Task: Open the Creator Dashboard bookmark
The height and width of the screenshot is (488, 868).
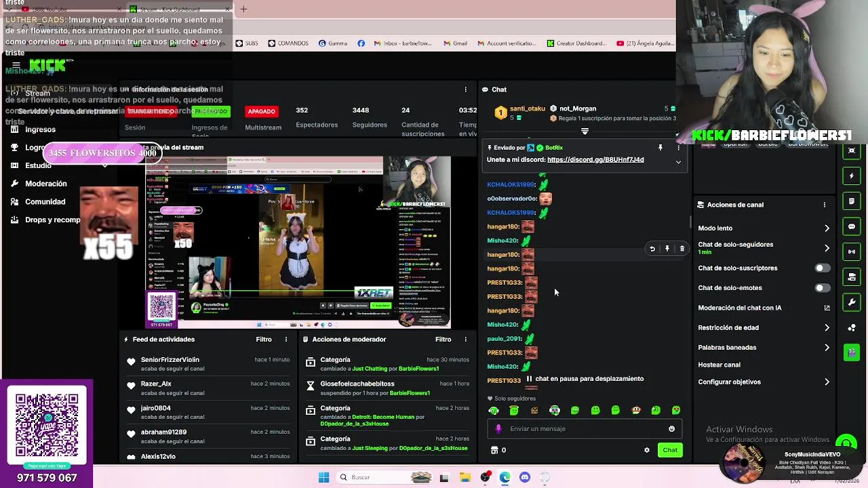Action: [576, 43]
